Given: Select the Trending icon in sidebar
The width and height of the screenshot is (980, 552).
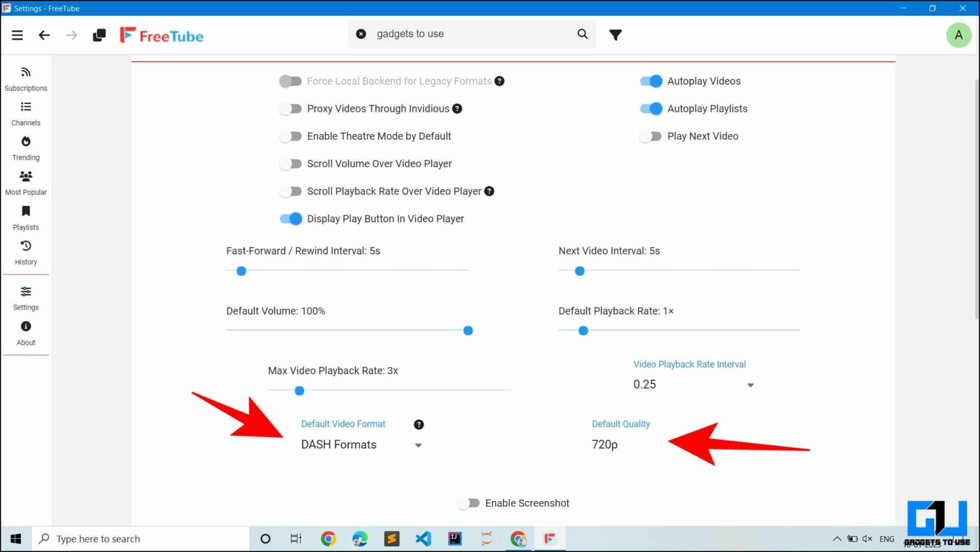Looking at the screenshot, I should click(x=26, y=146).
